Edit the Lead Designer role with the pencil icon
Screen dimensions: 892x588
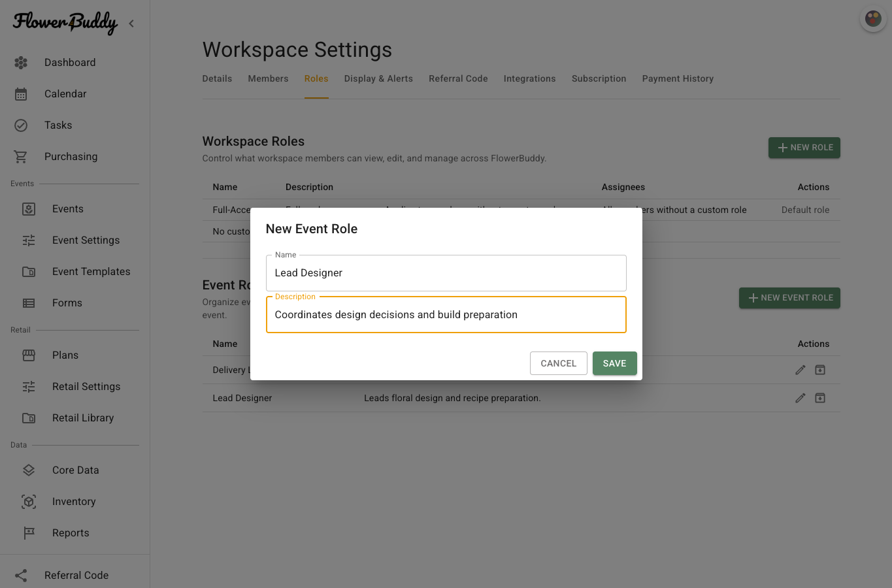tap(801, 398)
